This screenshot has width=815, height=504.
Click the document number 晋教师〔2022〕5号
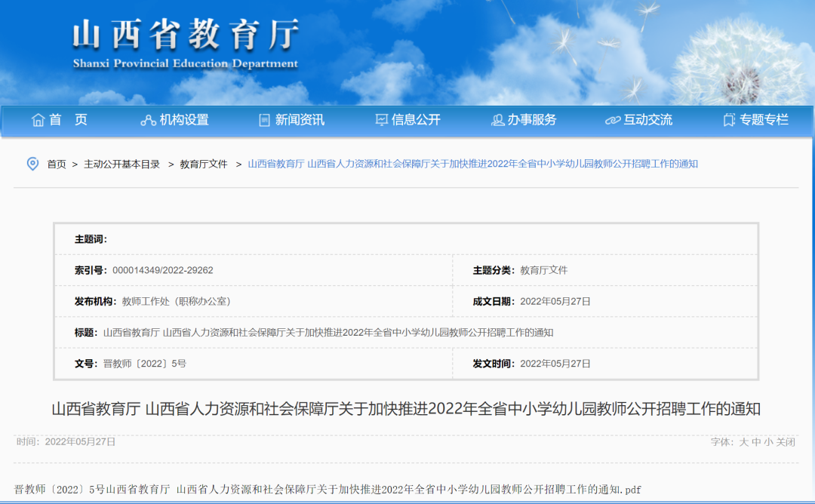(144, 364)
